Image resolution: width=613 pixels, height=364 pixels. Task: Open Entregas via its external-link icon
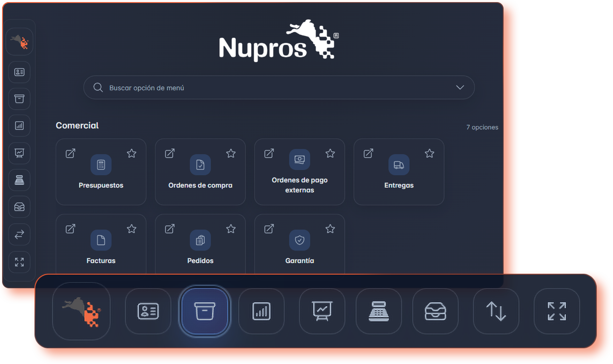click(x=368, y=153)
